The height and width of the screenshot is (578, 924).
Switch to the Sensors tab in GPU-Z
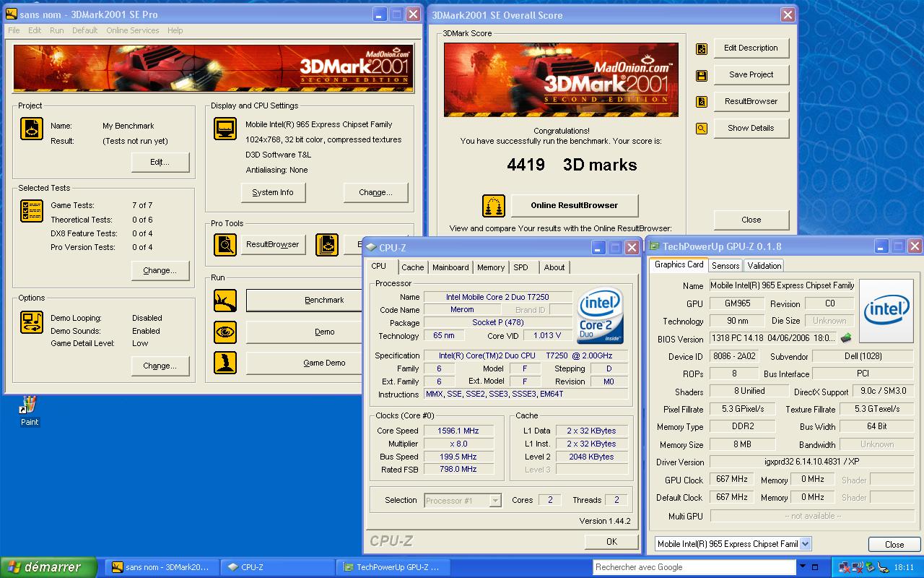[725, 266]
